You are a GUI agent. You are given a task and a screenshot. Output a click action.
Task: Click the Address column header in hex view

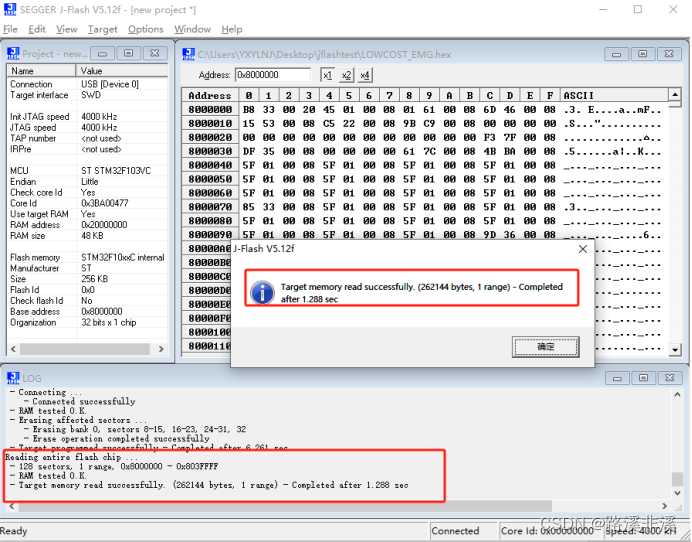pos(210,95)
